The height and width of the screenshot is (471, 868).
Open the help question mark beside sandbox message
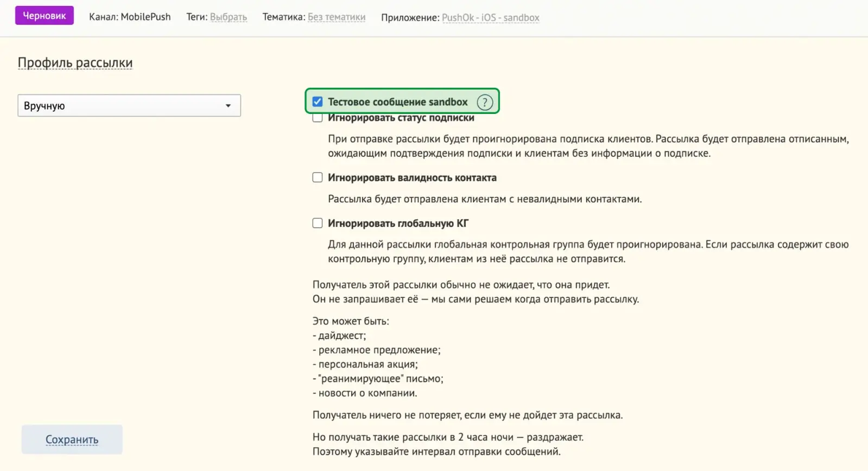485,102
